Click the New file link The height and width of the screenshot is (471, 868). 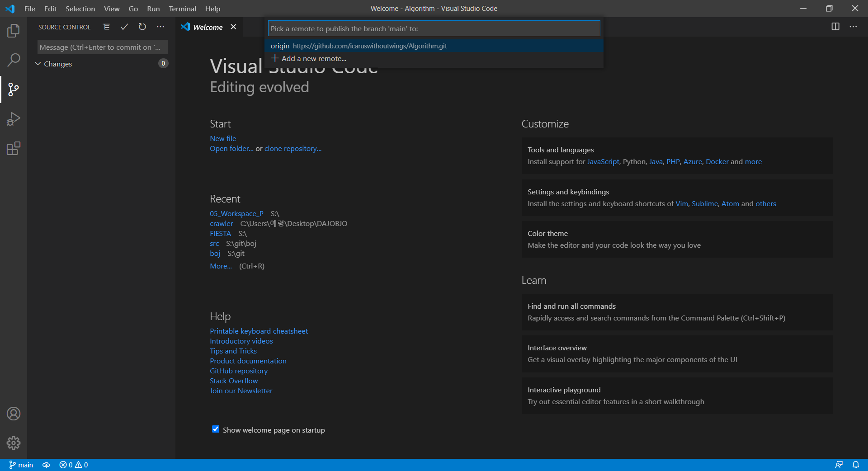[x=223, y=138]
